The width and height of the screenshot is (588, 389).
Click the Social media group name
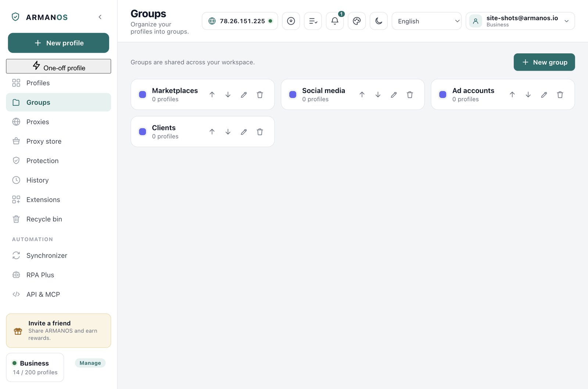(x=323, y=90)
